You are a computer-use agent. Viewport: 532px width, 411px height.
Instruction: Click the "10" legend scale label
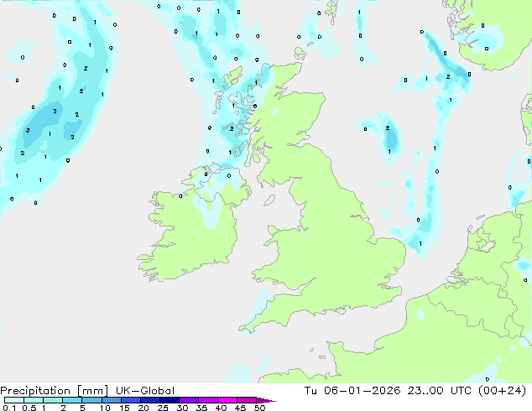point(105,408)
